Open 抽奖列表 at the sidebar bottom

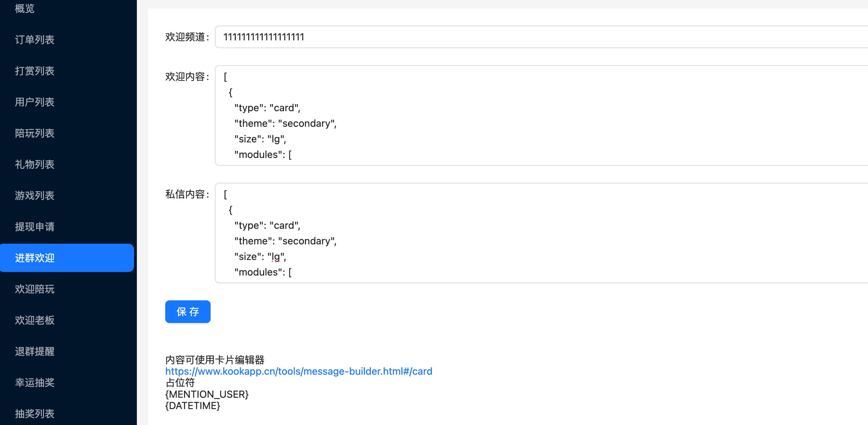(x=35, y=414)
